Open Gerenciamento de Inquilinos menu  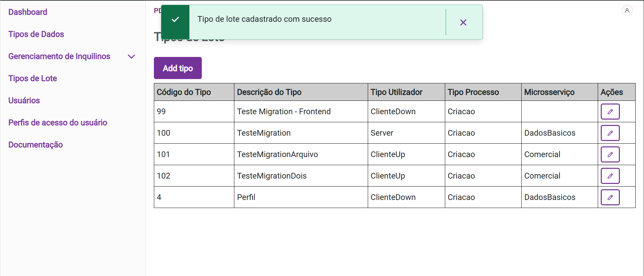pyautogui.click(x=59, y=56)
